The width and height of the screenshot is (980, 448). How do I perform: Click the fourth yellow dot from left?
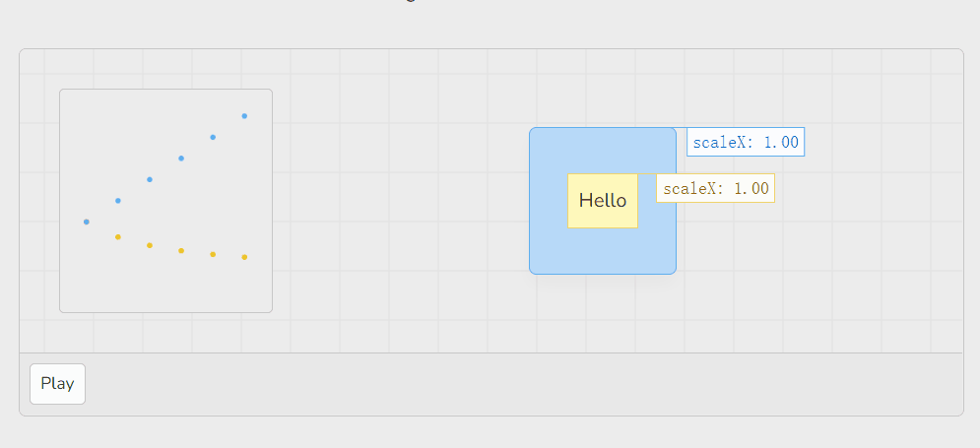click(213, 255)
